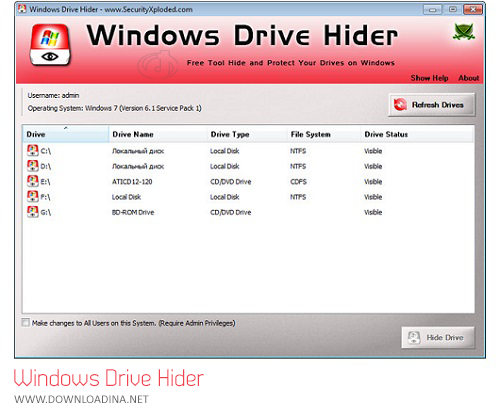500x406 pixels.
Task: Click BD-ROM Drive name cell
Action: [x=133, y=212]
